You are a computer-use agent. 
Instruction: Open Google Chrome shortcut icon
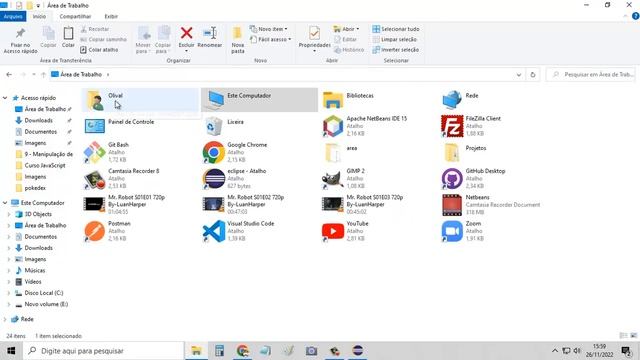[213, 152]
